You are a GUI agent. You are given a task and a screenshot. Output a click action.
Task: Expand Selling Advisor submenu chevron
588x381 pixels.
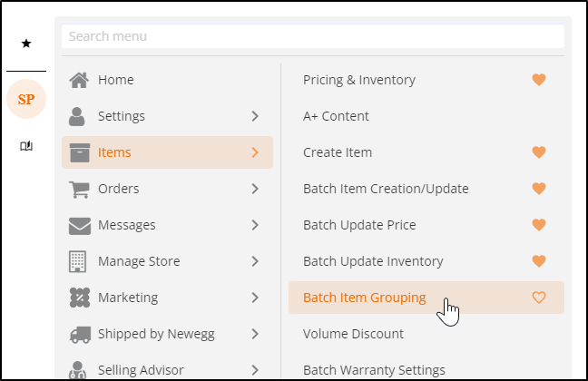[255, 370]
